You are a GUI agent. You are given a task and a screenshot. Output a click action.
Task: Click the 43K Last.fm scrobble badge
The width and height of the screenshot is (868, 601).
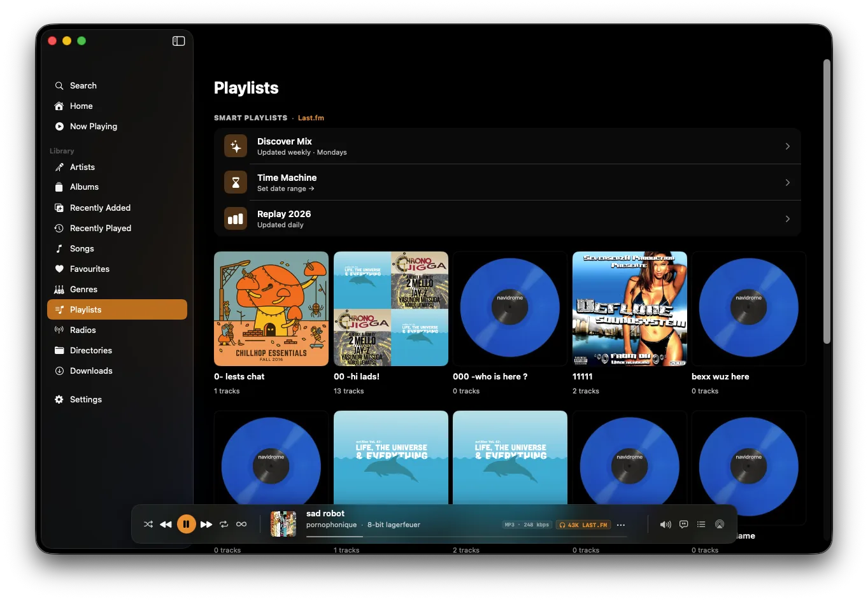click(583, 525)
